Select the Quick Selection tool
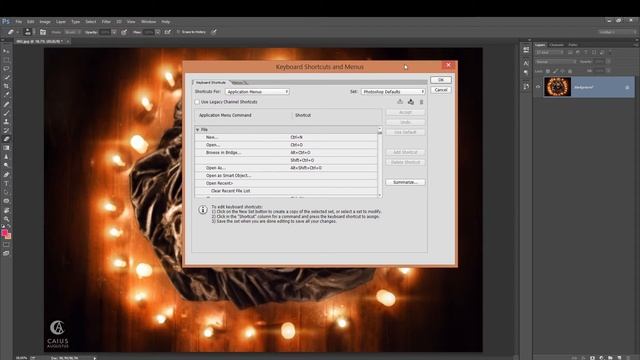Image resolution: width=640 pixels, height=360 pixels. [x=6, y=78]
